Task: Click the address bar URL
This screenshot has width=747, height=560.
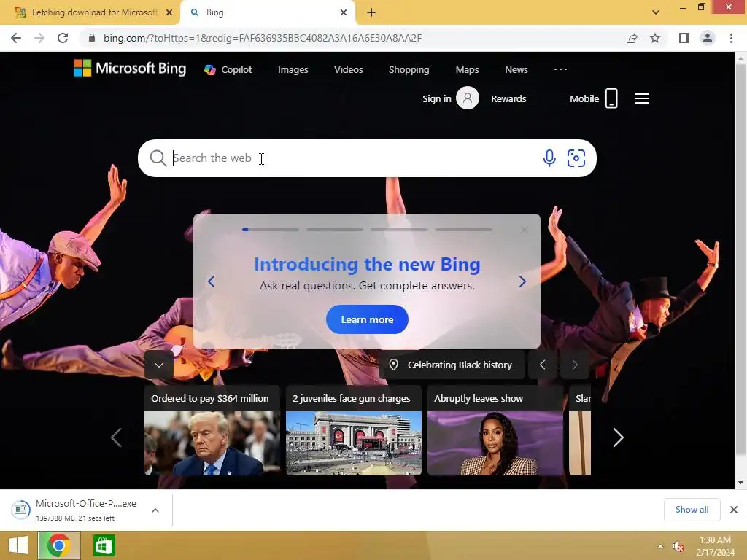Action: 263,38
